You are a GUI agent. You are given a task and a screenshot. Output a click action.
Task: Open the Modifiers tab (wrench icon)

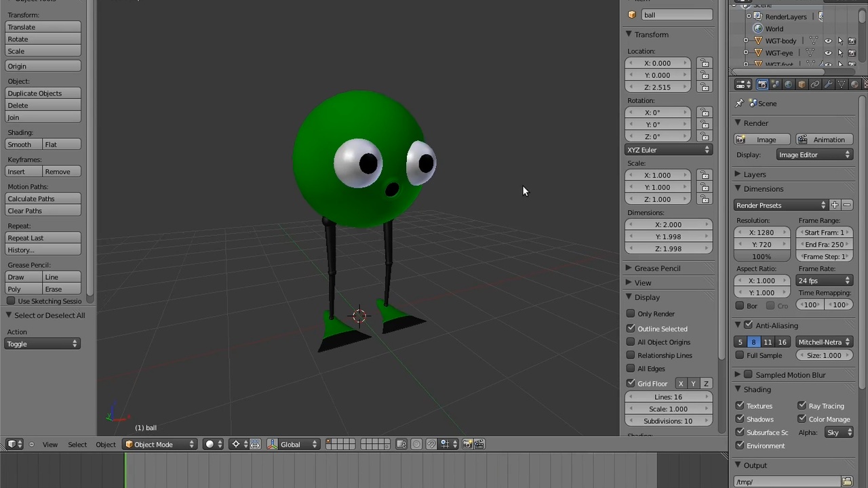[x=828, y=85]
